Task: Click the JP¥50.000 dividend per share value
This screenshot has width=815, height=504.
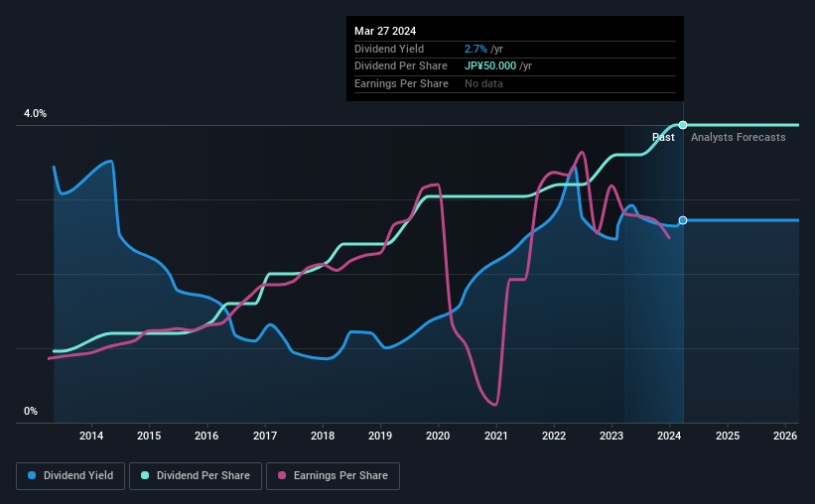Action: click(490, 66)
